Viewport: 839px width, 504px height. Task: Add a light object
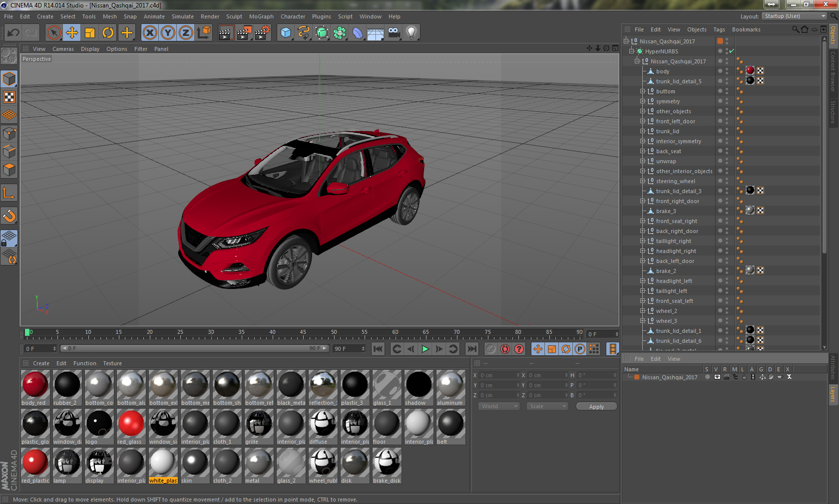tap(412, 33)
